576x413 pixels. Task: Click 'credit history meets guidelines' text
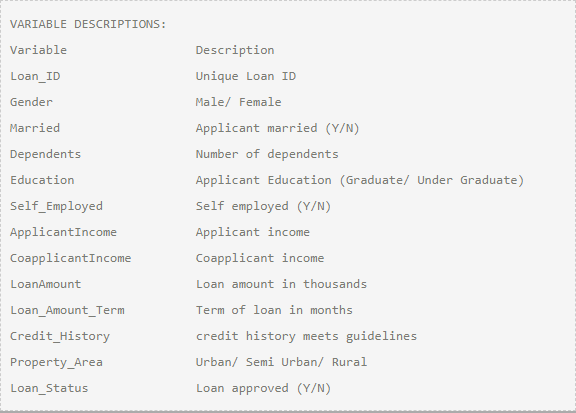point(306,337)
